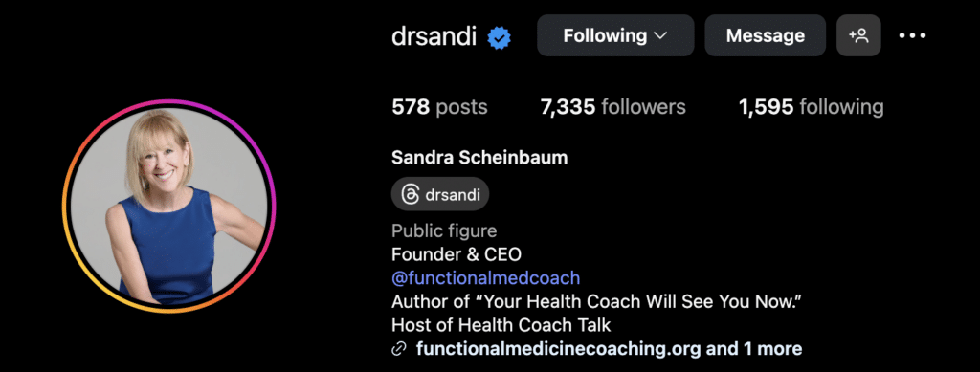Click the Host of Health Coach Talk line

[501, 325]
